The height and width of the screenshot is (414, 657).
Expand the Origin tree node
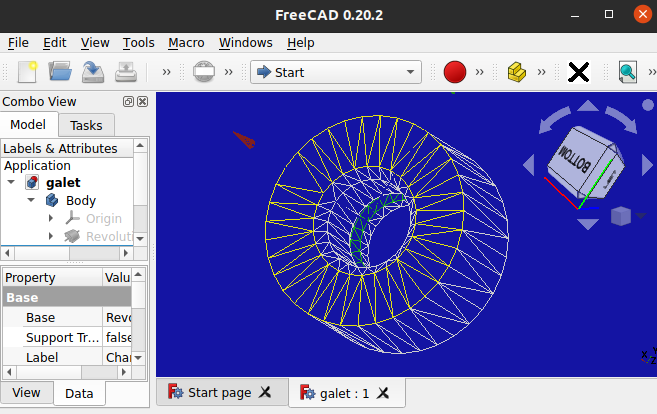tap(51, 218)
